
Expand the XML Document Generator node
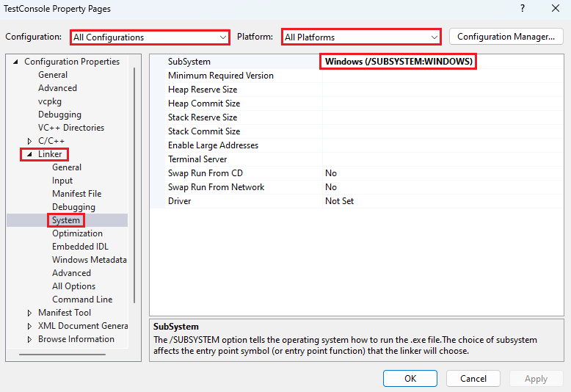[x=29, y=326]
